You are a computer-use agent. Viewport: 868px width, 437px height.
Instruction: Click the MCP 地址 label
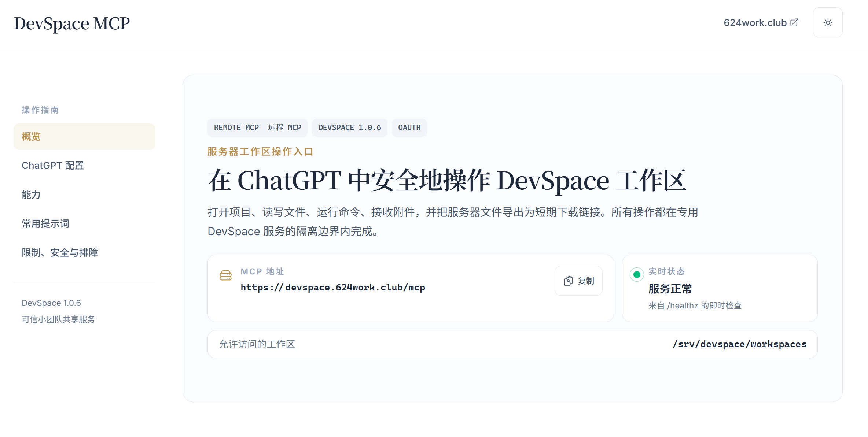point(262,271)
